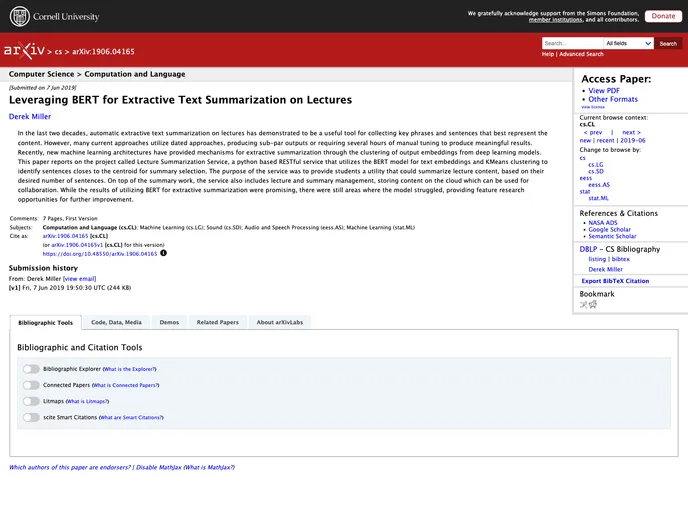688x512 pixels.
Task: Open What is Connected Papers? link
Action: click(x=125, y=385)
